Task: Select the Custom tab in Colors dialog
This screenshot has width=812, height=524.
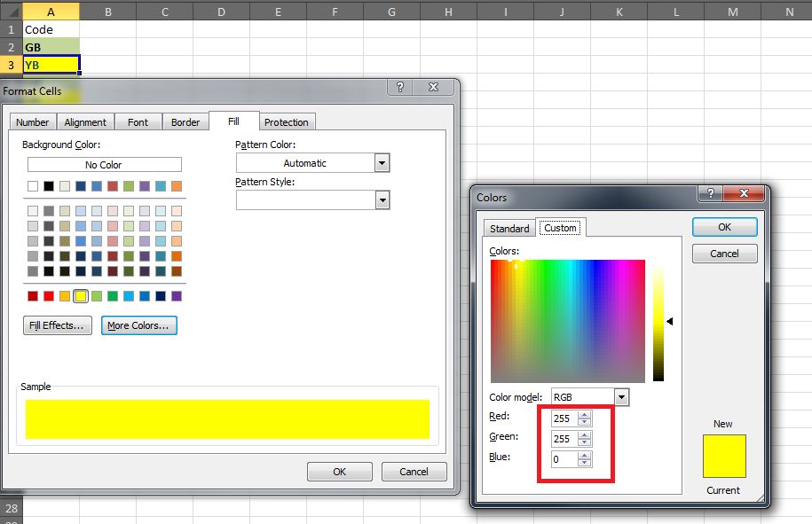Action: click(x=560, y=228)
